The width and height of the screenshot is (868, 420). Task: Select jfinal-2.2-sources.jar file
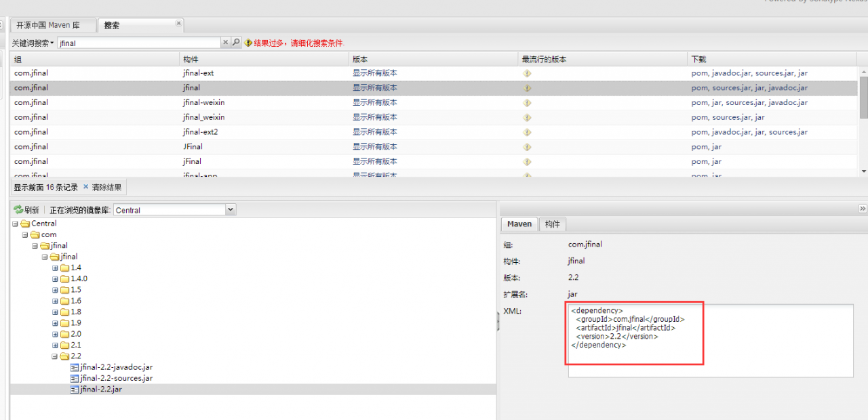(x=116, y=378)
